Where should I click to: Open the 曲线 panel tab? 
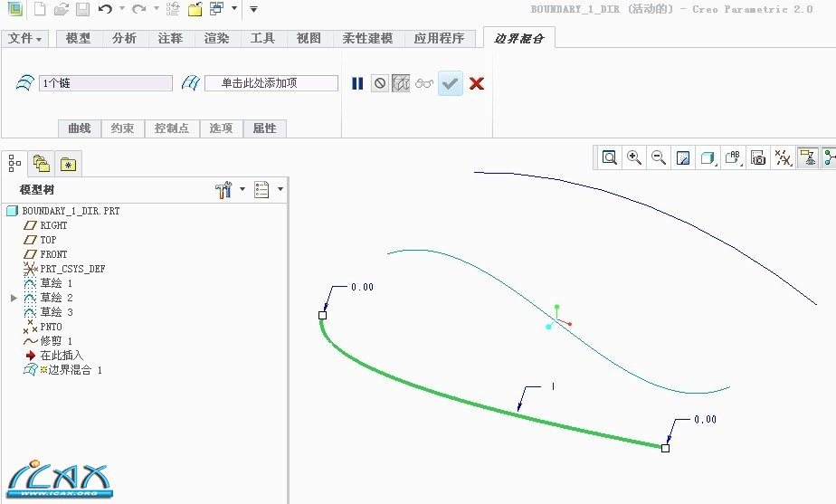coord(80,128)
